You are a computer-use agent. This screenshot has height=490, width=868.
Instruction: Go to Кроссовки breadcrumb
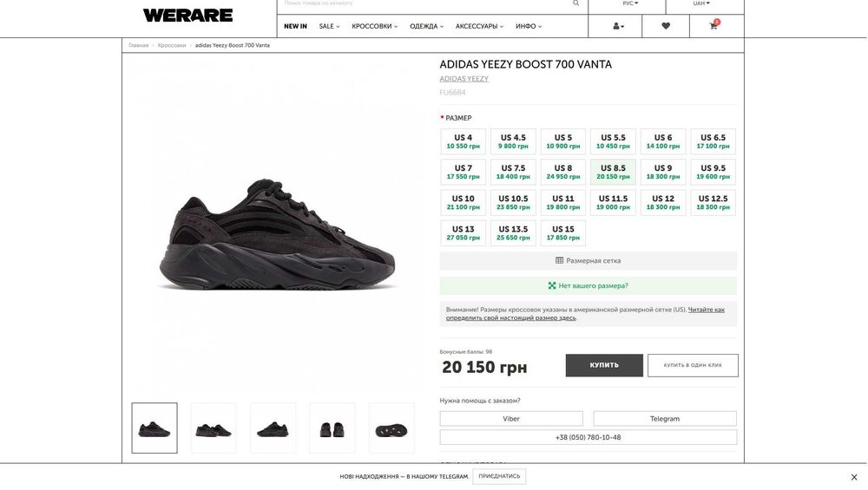coord(172,45)
